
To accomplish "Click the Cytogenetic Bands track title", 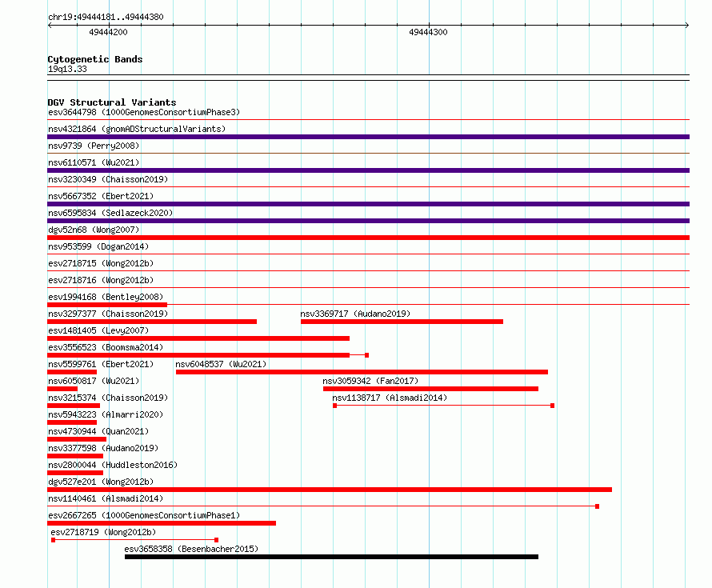I will click(x=95, y=59).
